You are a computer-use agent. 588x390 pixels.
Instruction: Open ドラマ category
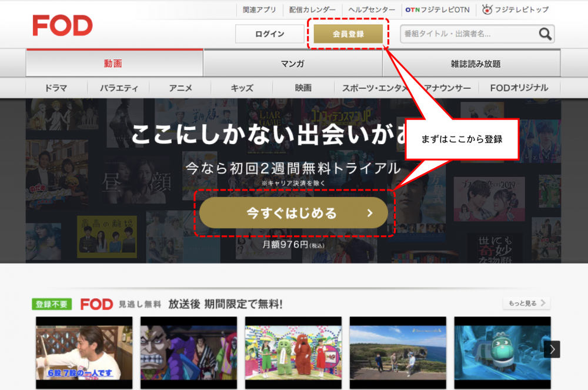pyautogui.click(x=56, y=88)
